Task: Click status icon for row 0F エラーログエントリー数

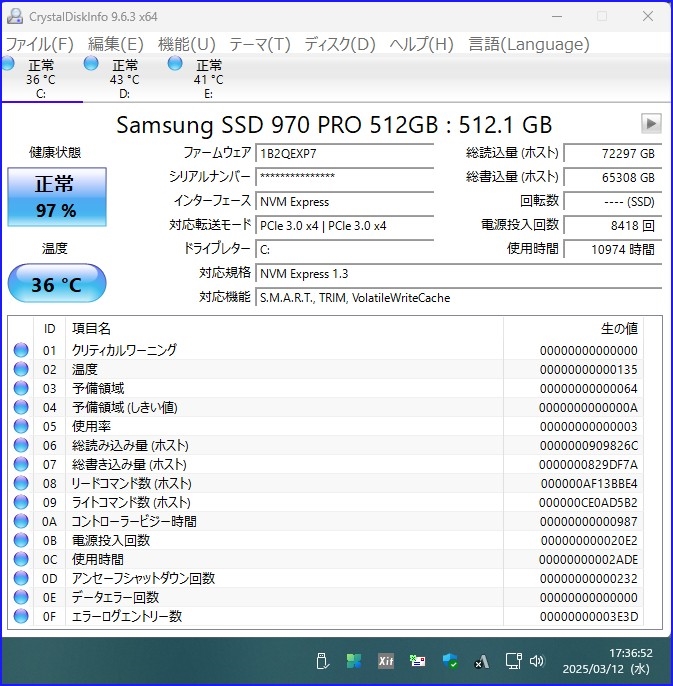Action: (x=21, y=616)
